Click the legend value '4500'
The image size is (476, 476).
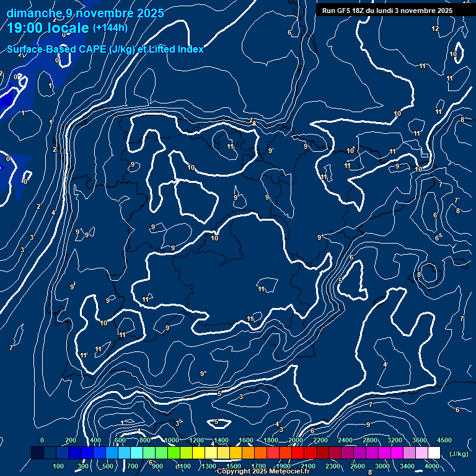[444, 440]
